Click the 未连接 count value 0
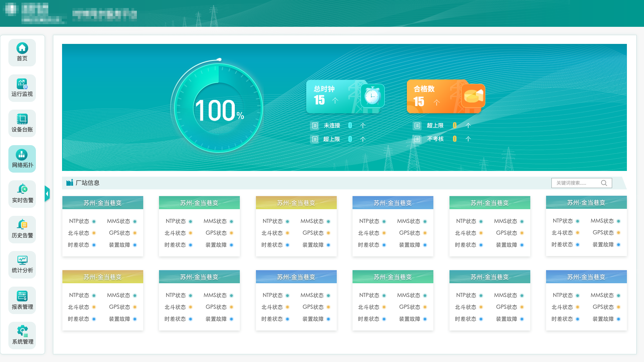 click(350, 125)
